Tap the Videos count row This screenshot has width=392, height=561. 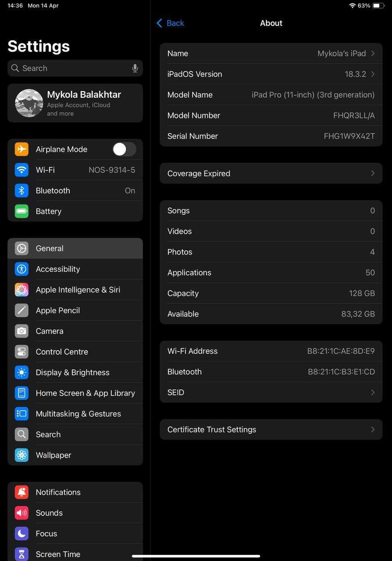tap(271, 231)
